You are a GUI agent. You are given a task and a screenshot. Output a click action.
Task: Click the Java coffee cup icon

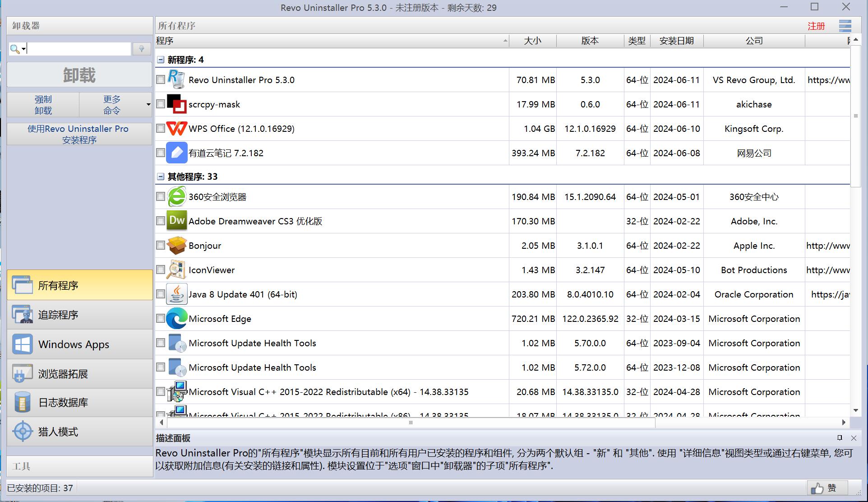[176, 294]
